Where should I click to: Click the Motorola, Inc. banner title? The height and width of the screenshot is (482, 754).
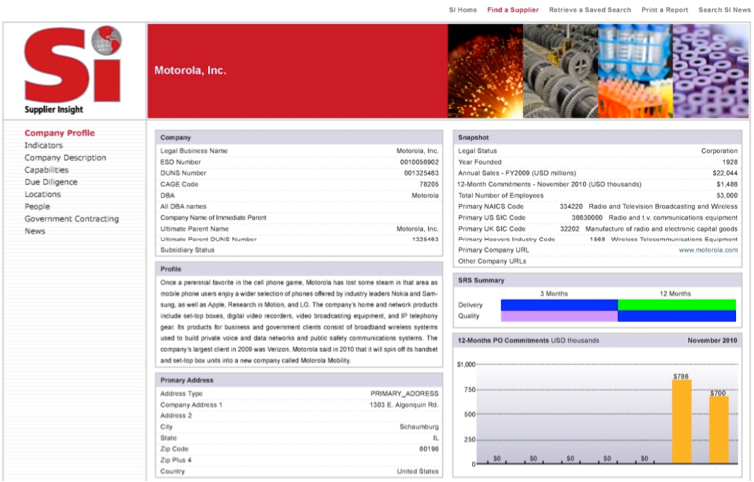tap(190, 71)
